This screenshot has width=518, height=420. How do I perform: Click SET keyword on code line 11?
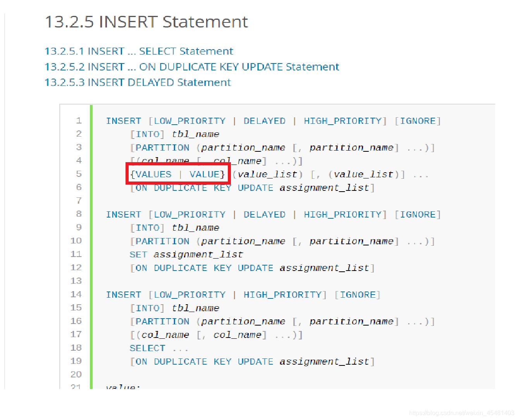click(138, 255)
